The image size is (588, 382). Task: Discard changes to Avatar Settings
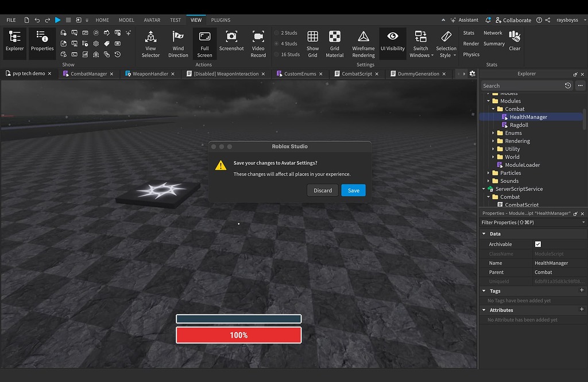click(x=322, y=190)
